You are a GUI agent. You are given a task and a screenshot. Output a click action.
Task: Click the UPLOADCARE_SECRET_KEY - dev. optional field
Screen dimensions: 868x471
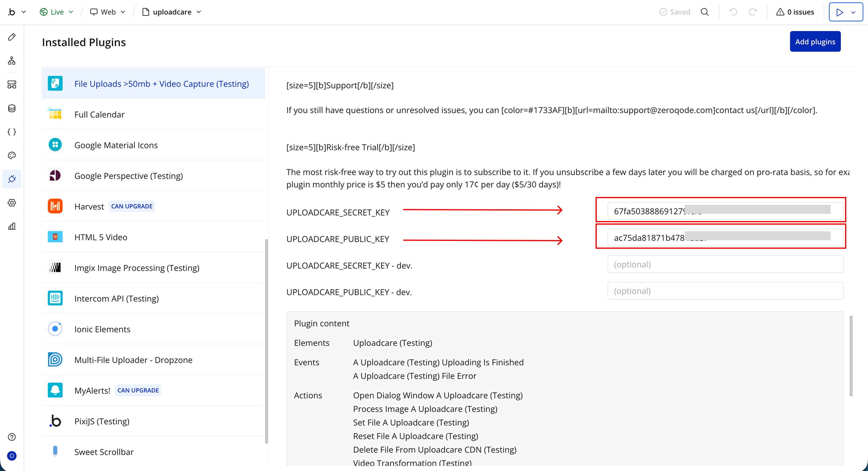[x=725, y=264]
